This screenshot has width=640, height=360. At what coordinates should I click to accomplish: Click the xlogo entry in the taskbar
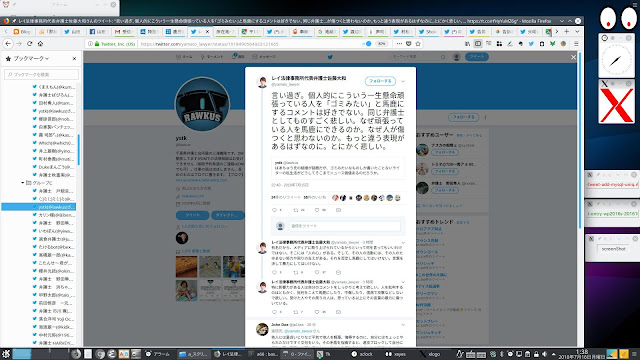click(x=430, y=354)
